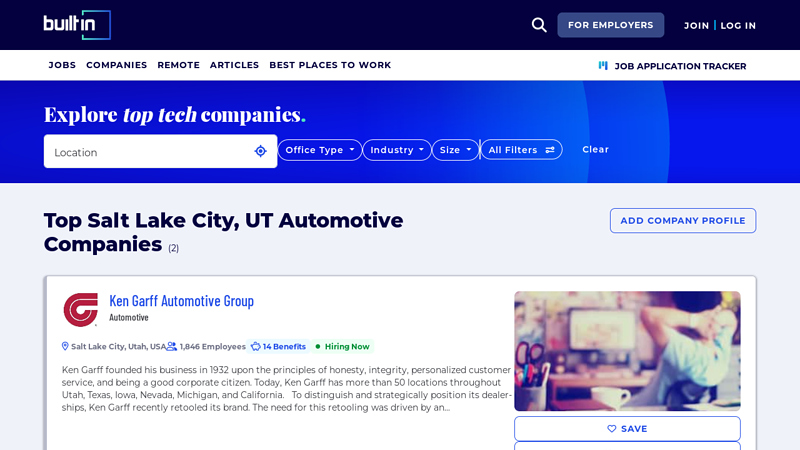Save the Ken Garff company

(627, 429)
